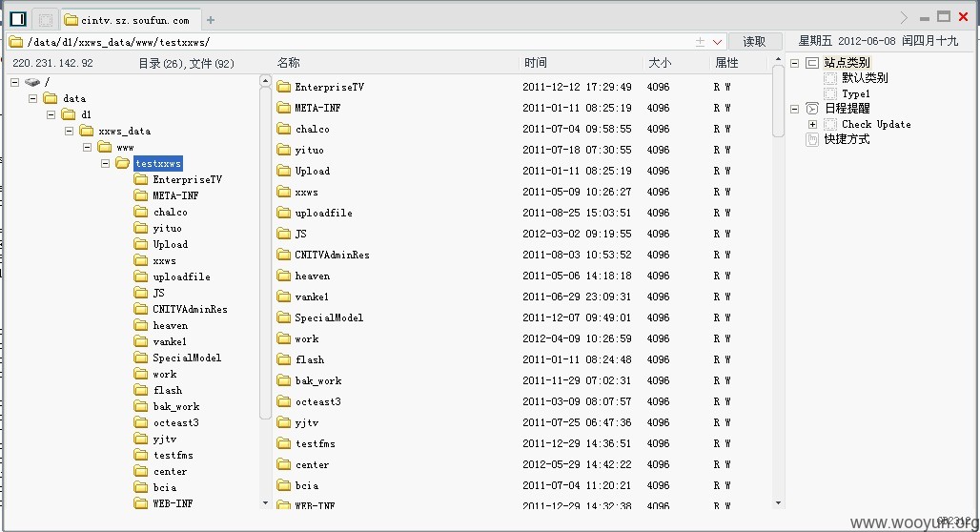
Task: Select 默认类别 default category item
Action: tap(865, 78)
